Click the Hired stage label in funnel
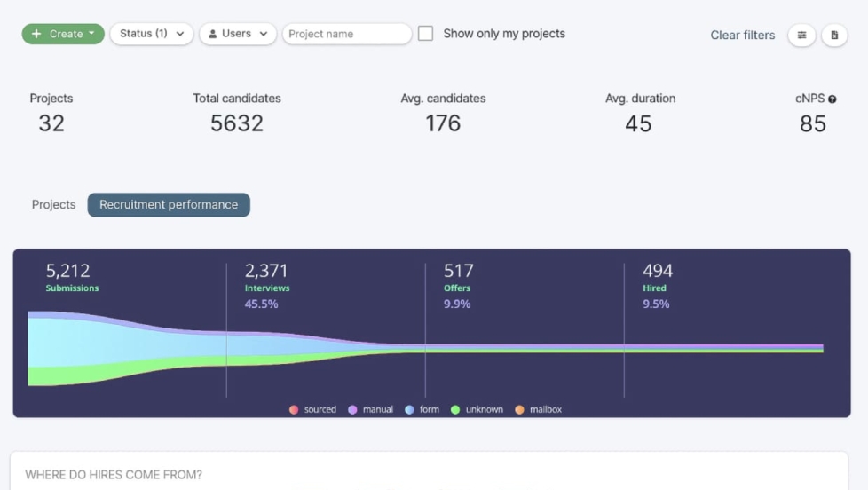The height and width of the screenshot is (490, 868). 654,288
